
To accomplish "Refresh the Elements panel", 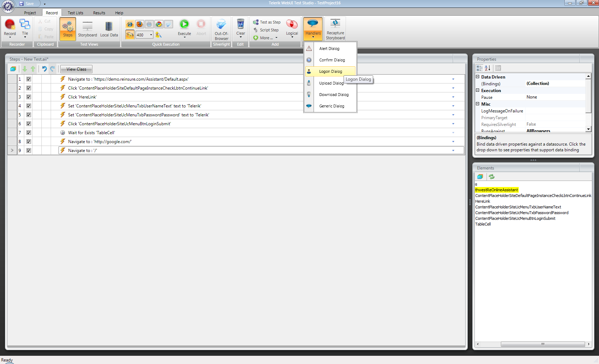I will click(492, 177).
